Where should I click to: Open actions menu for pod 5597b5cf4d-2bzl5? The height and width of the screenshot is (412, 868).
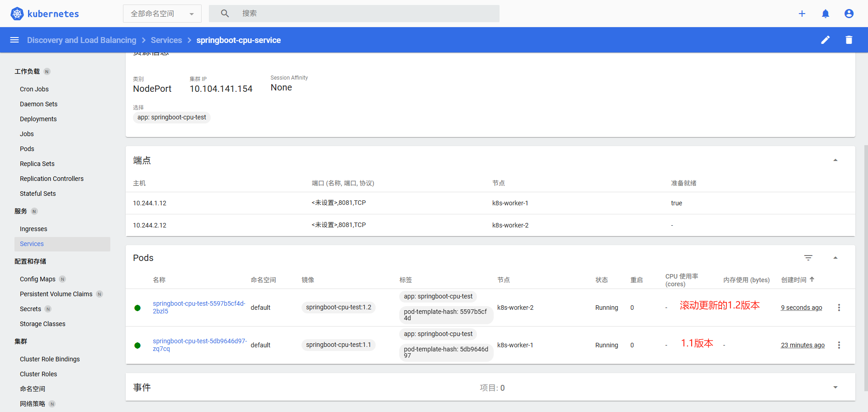click(x=839, y=308)
